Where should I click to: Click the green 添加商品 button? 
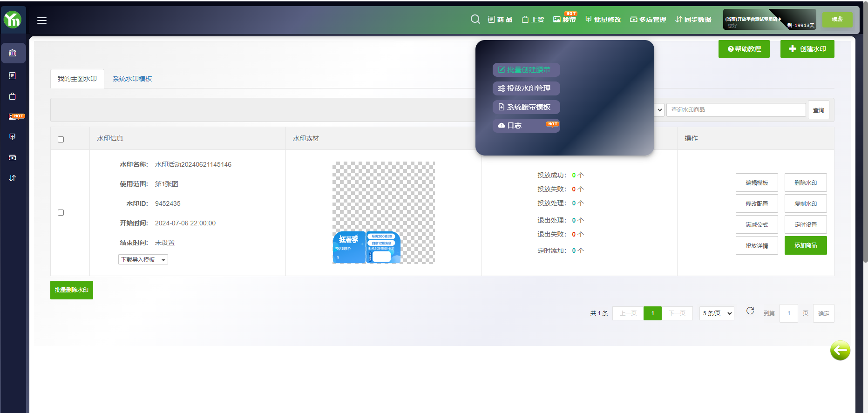[x=805, y=245]
